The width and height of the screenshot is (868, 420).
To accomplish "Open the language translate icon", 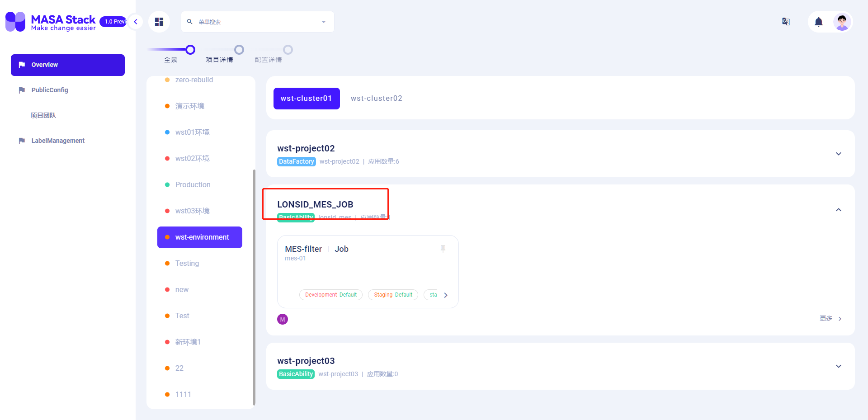I will coord(786,22).
